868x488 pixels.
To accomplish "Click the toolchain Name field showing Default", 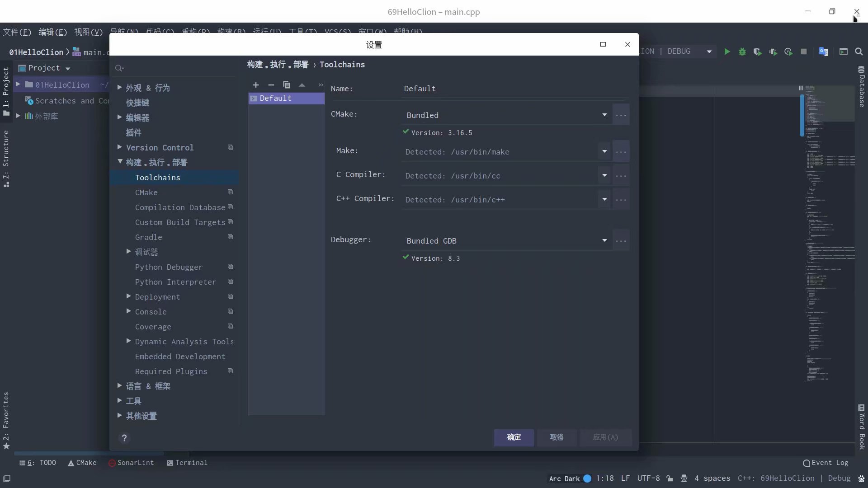I will click(x=515, y=89).
